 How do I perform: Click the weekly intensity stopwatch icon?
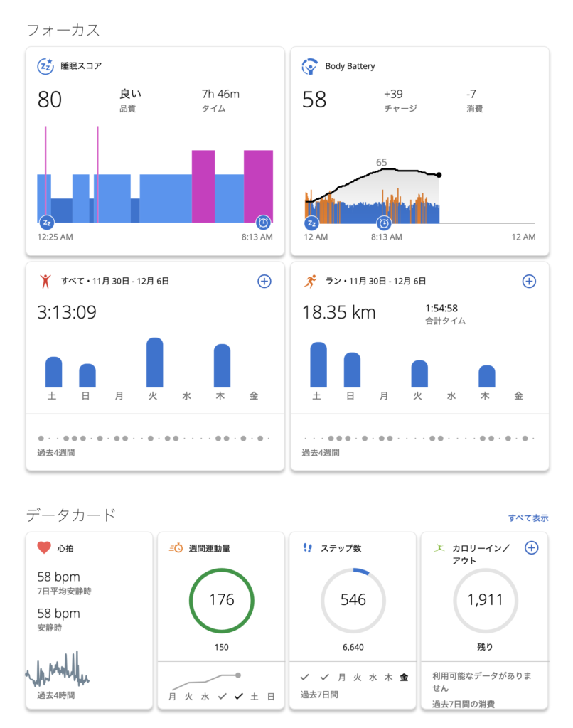[x=176, y=548]
